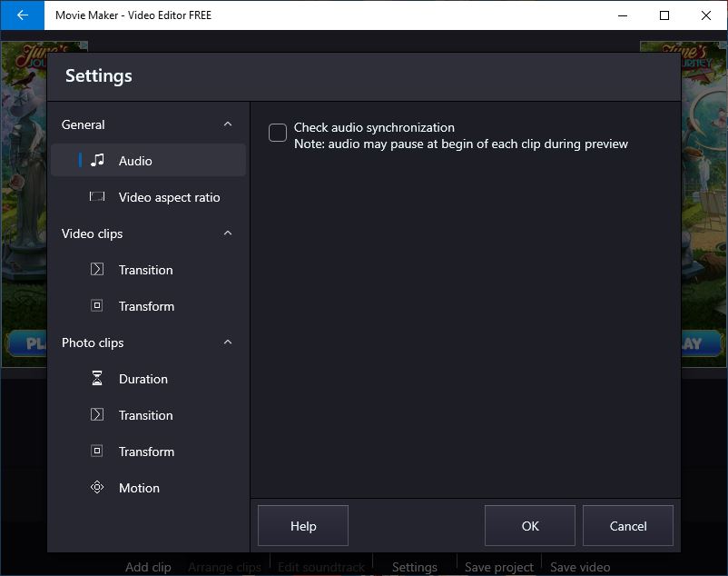This screenshot has width=728, height=576.
Task: Choose Save project in the bottom toolbar
Action: (499, 567)
